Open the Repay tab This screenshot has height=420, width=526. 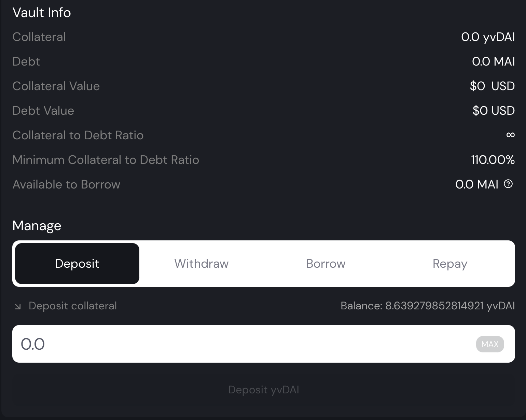(x=449, y=263)
